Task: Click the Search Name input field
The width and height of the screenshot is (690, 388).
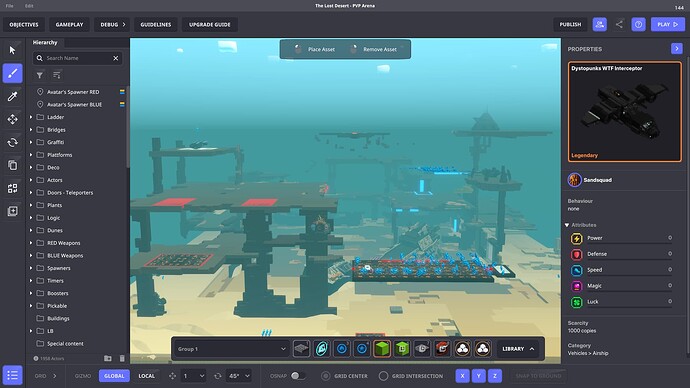Action: point(77,58)
